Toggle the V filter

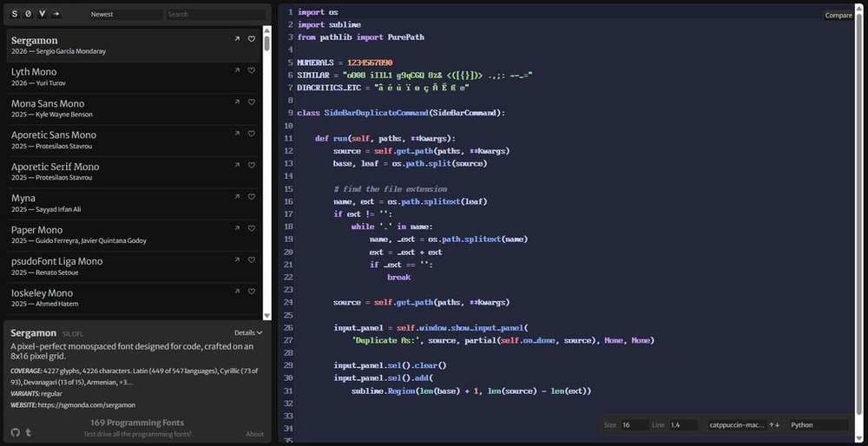click(42, 15)
